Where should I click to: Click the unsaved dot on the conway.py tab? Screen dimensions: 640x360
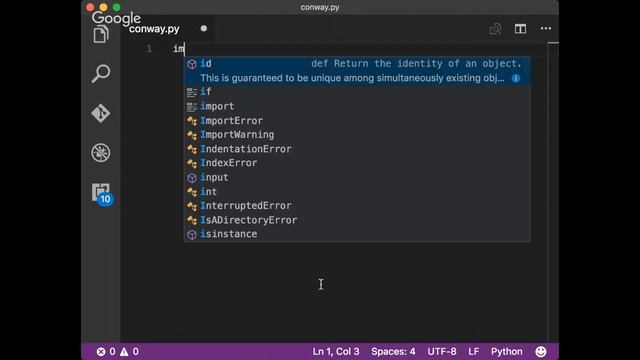(x=204, y=28)
